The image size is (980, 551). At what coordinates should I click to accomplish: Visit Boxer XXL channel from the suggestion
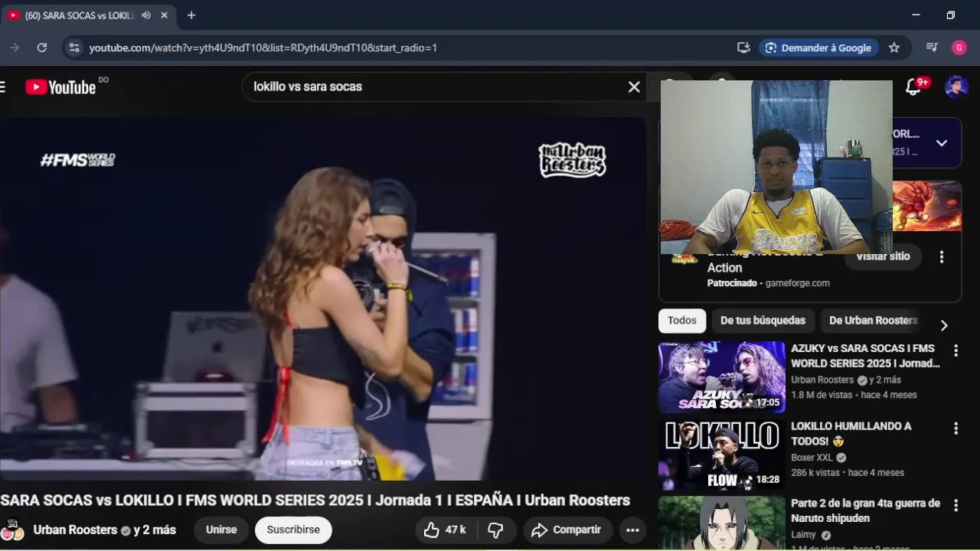(812, 458)
